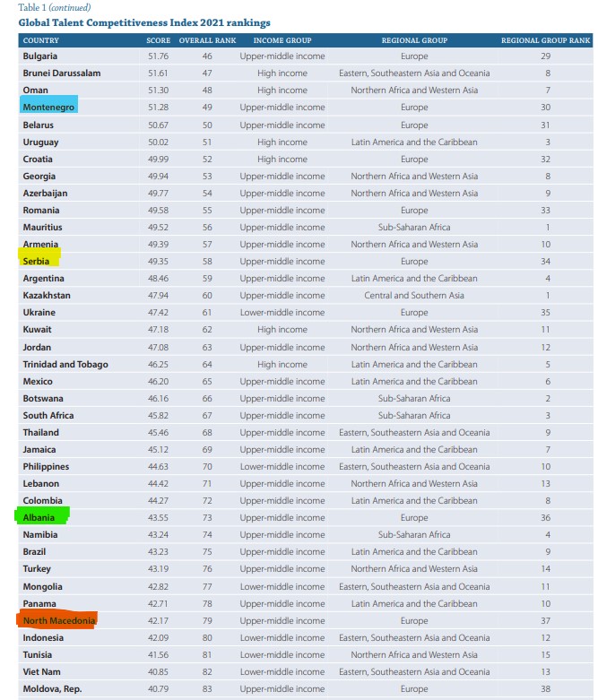The image size is (598, 700).
Task: Click the 'Table 1 (continued)' caption
Action: [54, 7]
